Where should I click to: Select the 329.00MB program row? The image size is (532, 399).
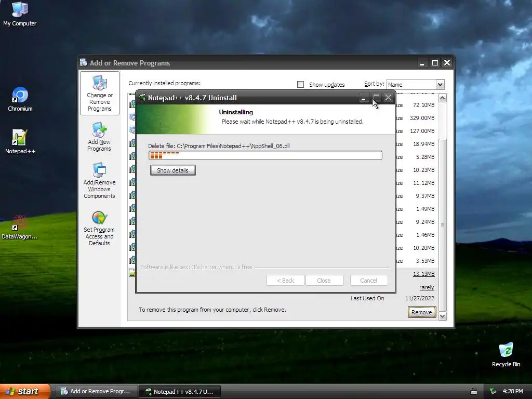416,118
